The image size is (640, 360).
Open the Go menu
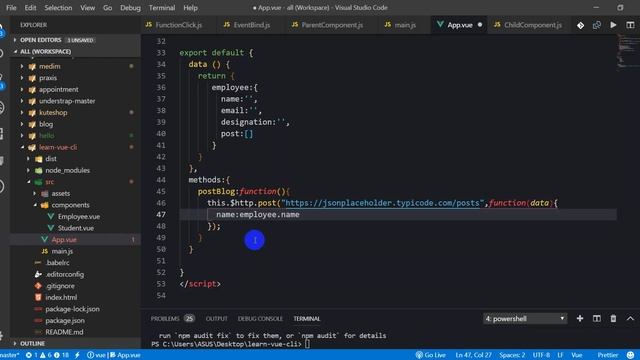tap(107, 8)
